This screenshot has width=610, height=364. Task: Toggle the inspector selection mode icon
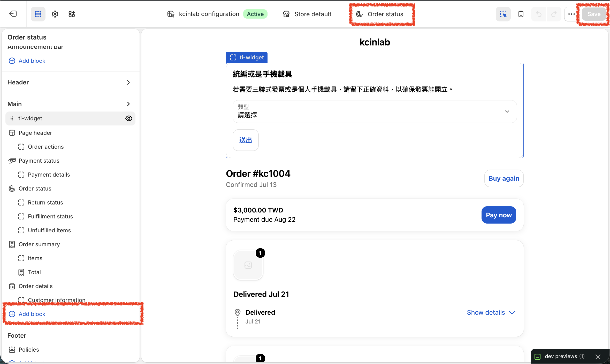click(503, 14)
